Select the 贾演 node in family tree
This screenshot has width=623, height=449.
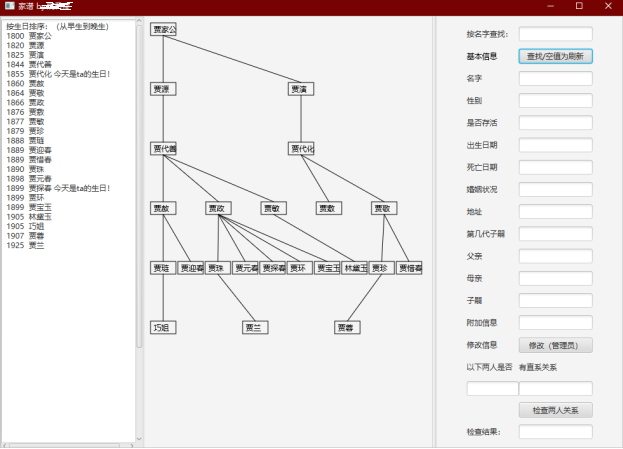pos(301,89)
